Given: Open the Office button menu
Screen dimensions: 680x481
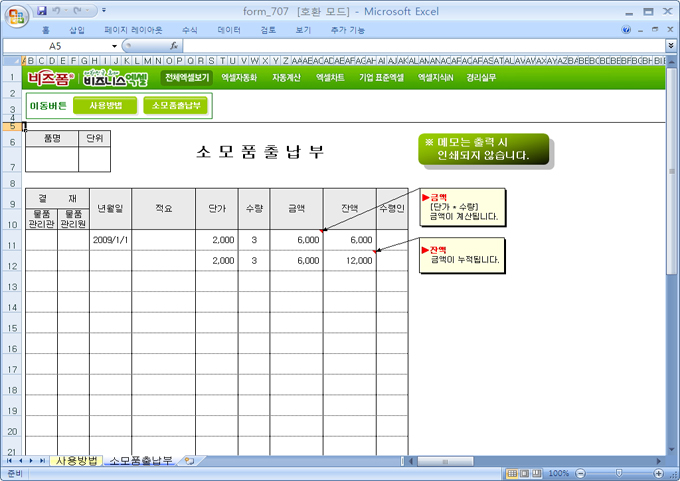Looking at the screenshot, I should (16, 16).
